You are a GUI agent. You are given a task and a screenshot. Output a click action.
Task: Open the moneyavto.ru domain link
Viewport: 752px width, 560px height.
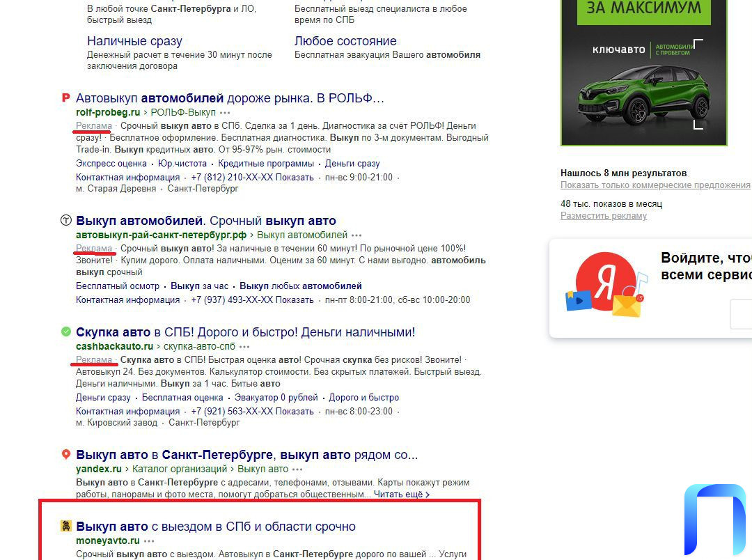pyautogui.click(x=108, y=540)
